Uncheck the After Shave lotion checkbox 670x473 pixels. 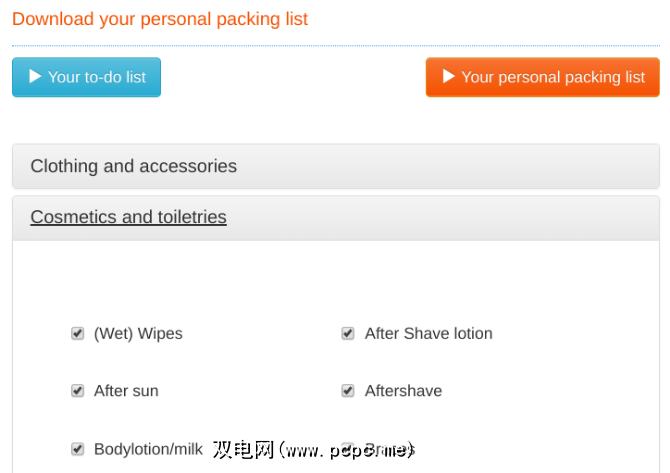tap(348, 334)
